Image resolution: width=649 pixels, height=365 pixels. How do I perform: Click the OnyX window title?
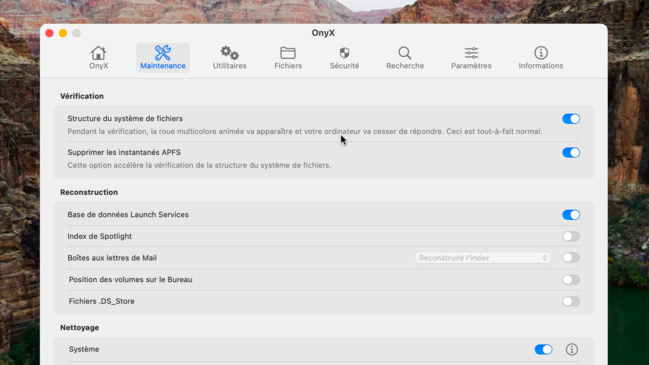(x=323, y=33)
